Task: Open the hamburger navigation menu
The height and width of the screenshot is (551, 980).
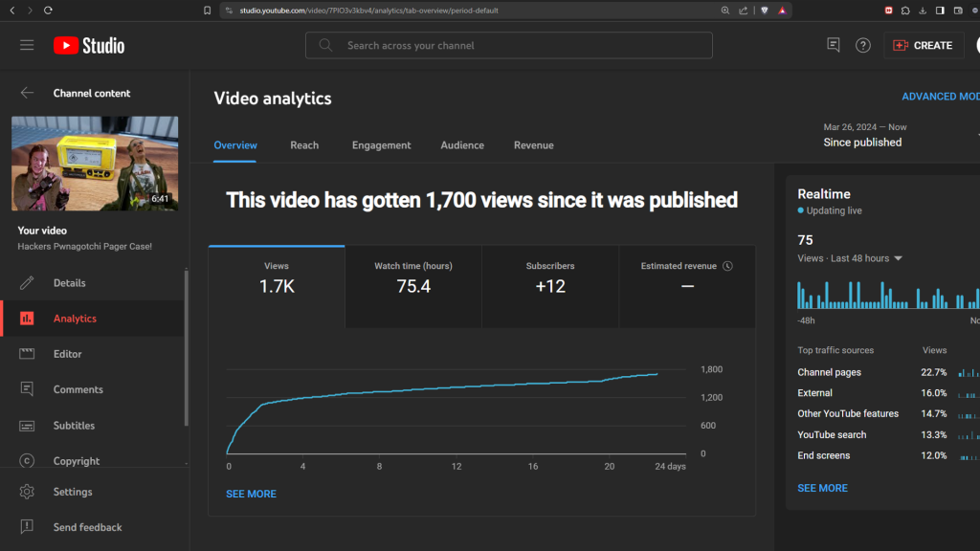Action: coord(26,45)
